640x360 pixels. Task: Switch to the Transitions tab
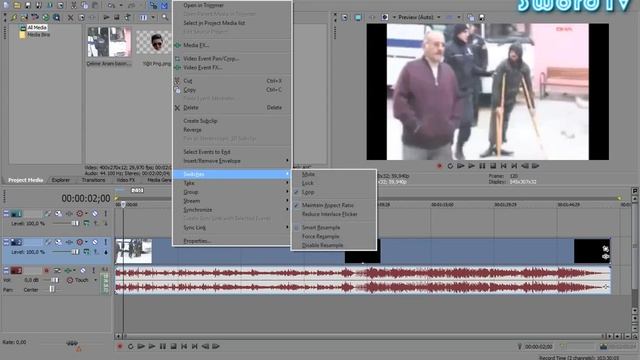pos(93,180)
